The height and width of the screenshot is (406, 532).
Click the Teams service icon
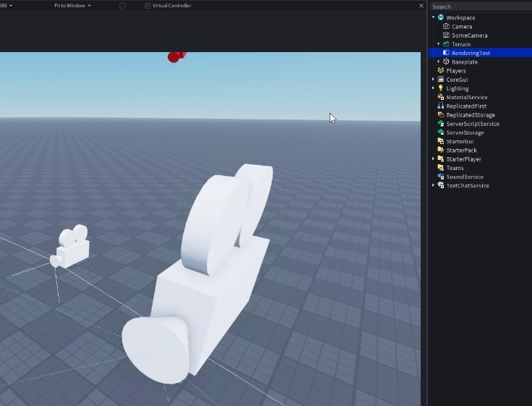[x=441, y=167]
